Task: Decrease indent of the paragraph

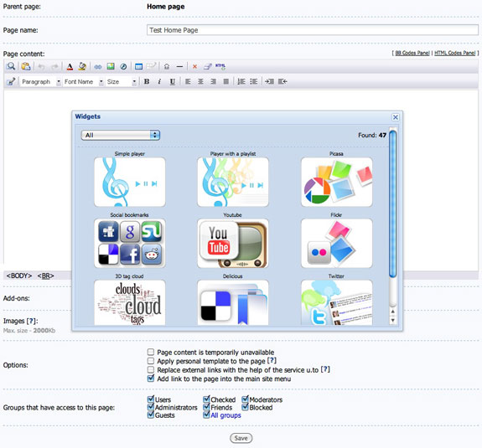Action: (x=282, y=82)
